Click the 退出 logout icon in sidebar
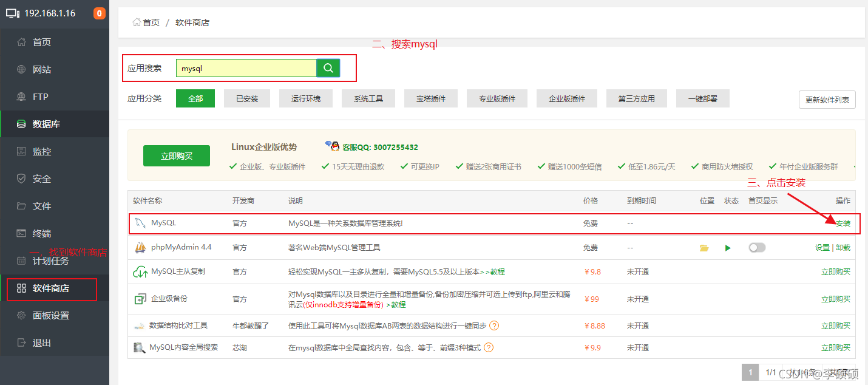The image size is (868, 385). (21, 343)
